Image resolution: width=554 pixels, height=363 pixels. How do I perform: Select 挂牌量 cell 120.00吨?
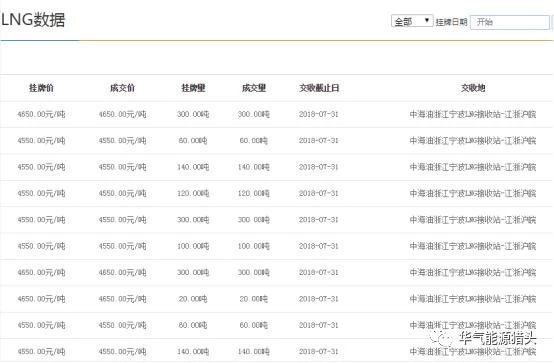[x=193, y=193]
